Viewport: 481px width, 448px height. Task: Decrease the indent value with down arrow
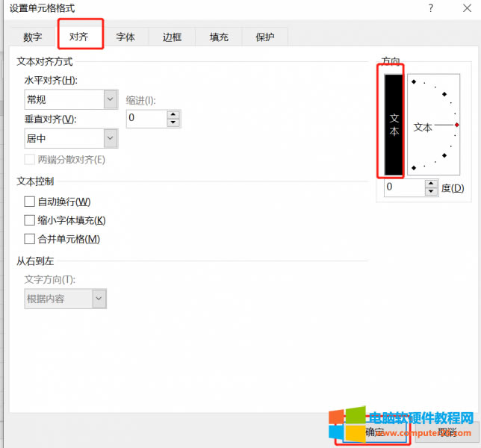[173, 122]
